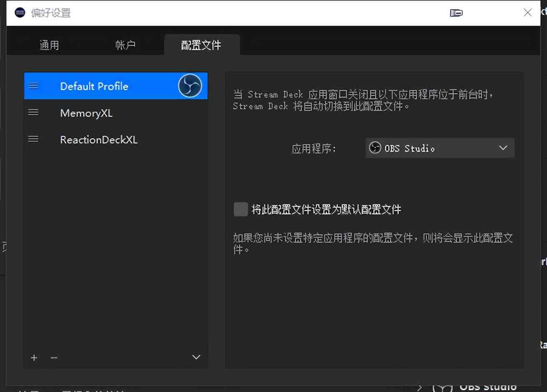This screenshot has height=392, width=547.
Task: Select the MemoryXL profile
Action: pos(116,113)
